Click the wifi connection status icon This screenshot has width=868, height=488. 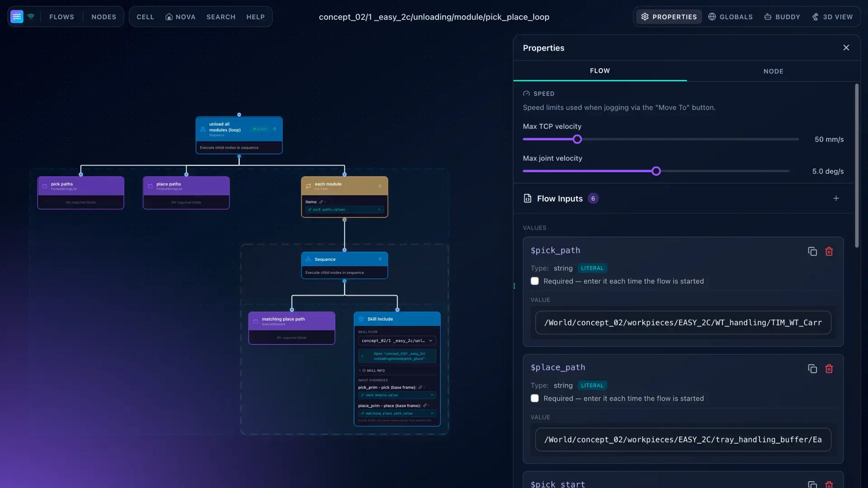pyautogui.click(x=31, y=17)
